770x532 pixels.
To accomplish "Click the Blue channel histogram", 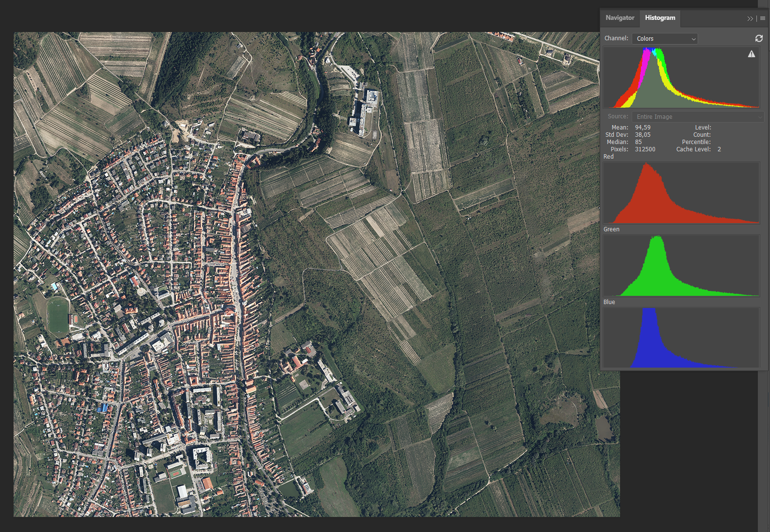I will 681,338.
